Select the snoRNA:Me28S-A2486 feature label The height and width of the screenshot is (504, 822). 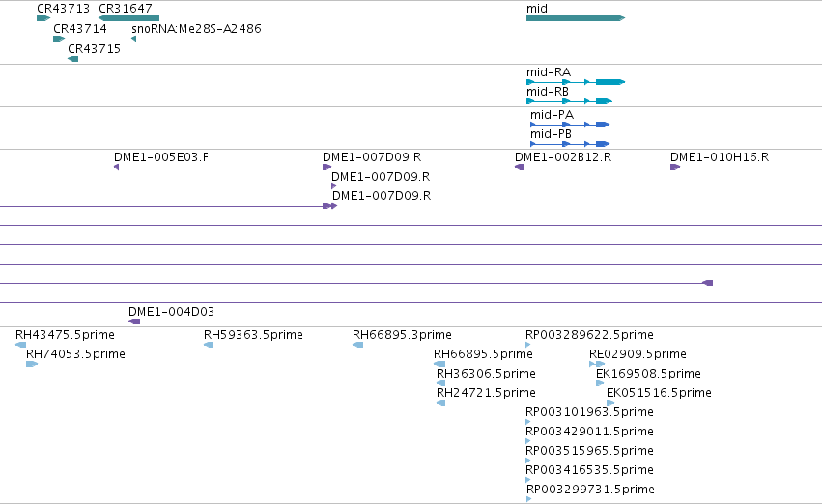click(x=197, y=28)
